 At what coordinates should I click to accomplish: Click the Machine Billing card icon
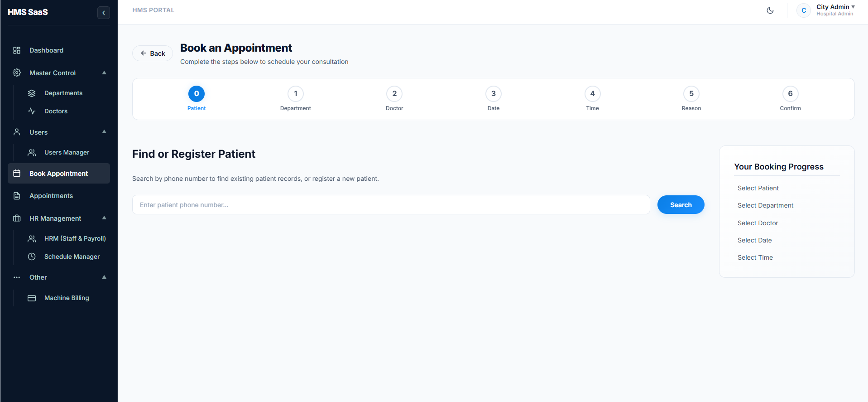[x=32, y=298]
